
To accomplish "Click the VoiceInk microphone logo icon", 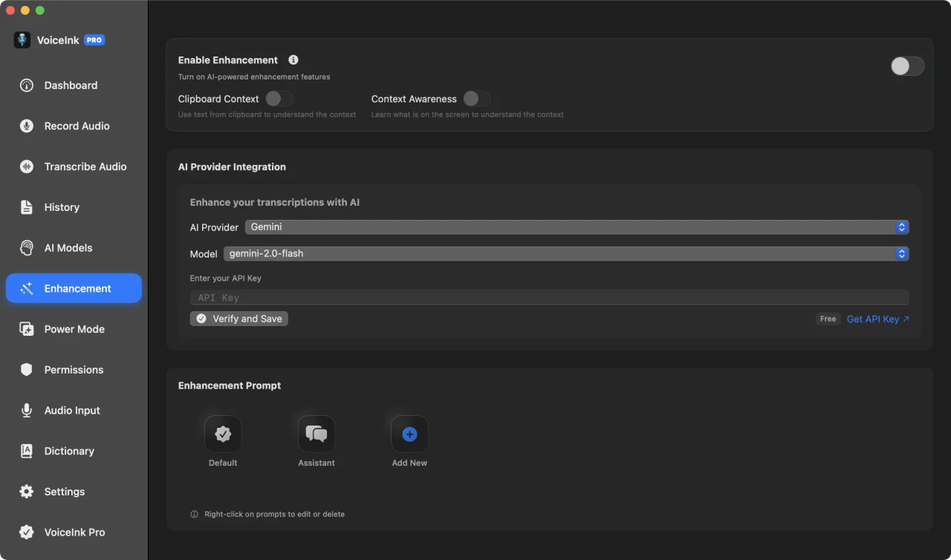I will (x=22, y=40).
